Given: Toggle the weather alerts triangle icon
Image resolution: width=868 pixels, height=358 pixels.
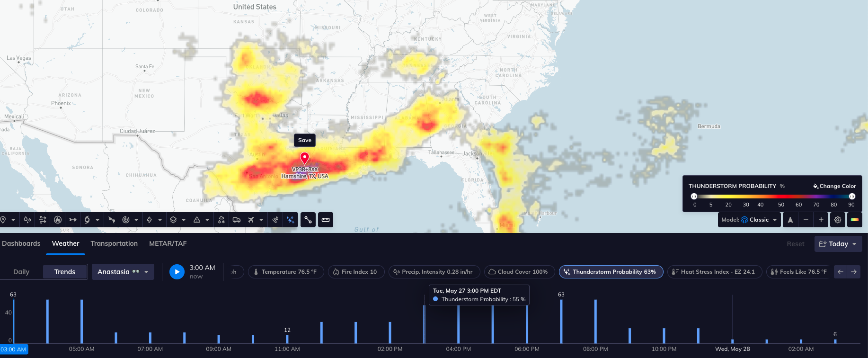Looking at the screenshot, I should [197, 220].
